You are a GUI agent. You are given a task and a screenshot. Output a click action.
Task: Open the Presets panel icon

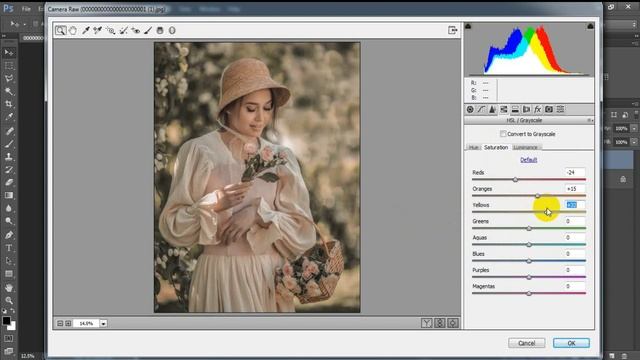pos(560,109)
